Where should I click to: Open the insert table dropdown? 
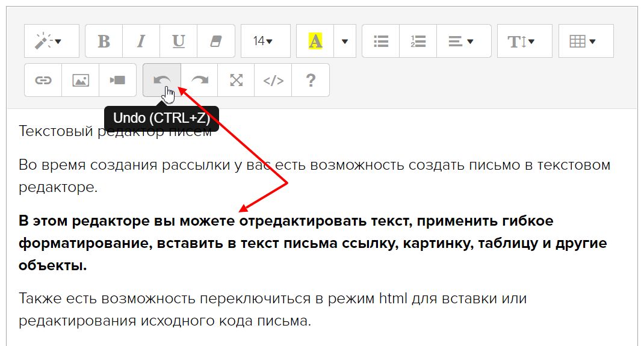(x=586, y=41)
